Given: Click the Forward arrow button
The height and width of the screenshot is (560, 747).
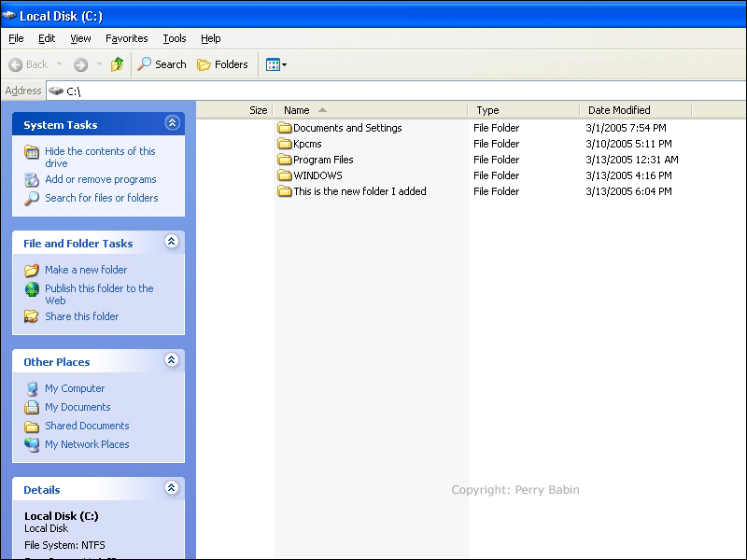Looking at the screenshot, I should coord(80,64).
